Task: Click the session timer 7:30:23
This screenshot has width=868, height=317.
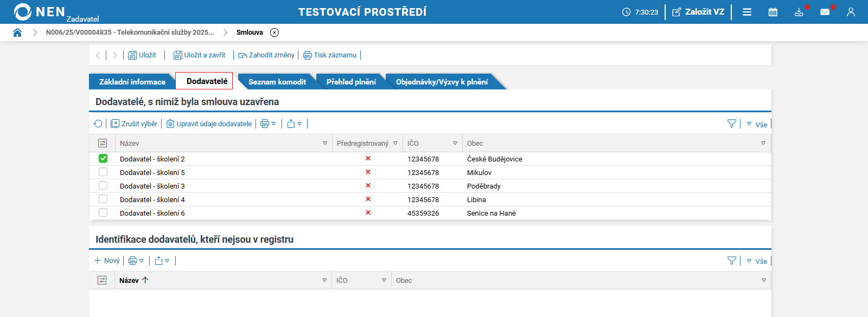Action: coord(640,12)
